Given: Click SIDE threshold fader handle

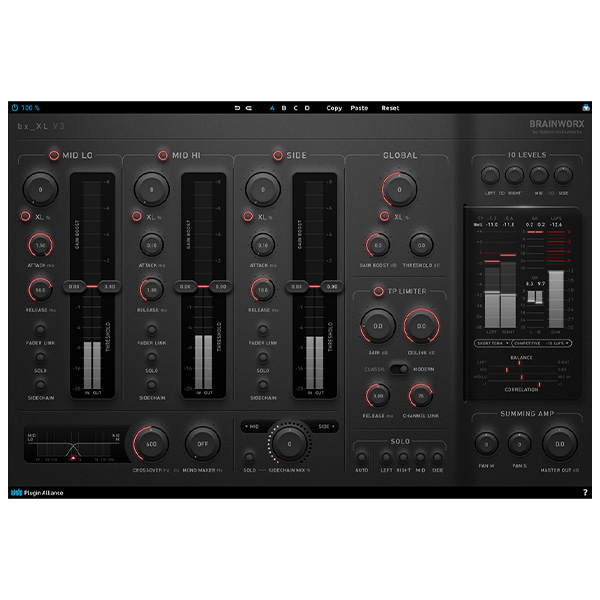Looking at the screenshot, I should coord(332,287).
